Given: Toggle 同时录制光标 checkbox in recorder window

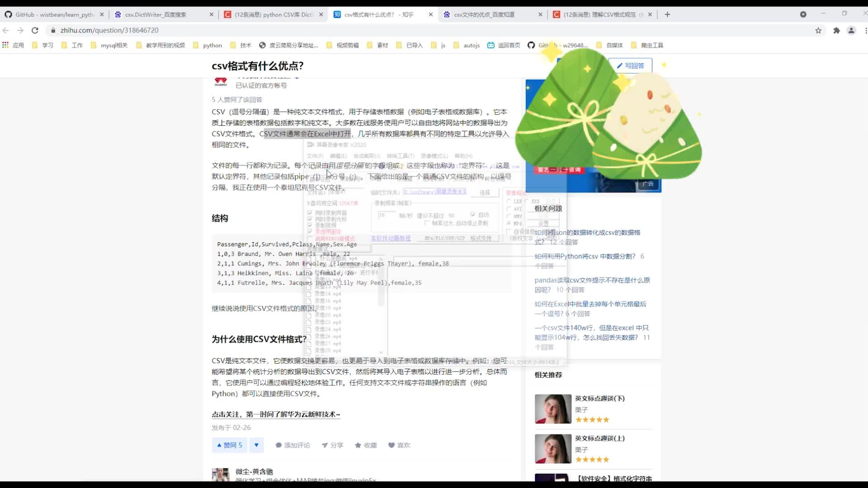Looking at the screenshot, I should click(x=310, y=219).
